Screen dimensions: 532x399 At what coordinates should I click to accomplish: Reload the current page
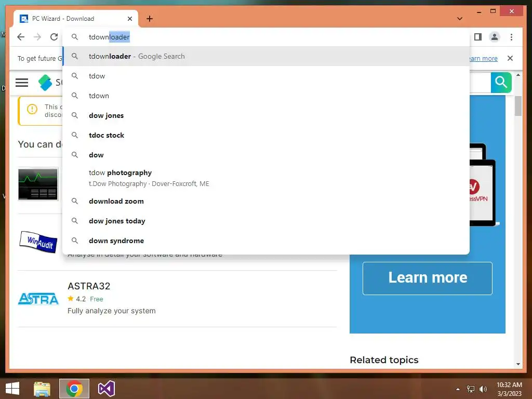pyautogui.click(x=54, y=37)
